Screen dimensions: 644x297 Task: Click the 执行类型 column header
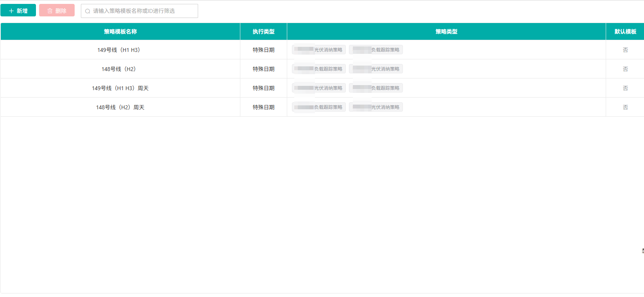(x=263, y=32)
